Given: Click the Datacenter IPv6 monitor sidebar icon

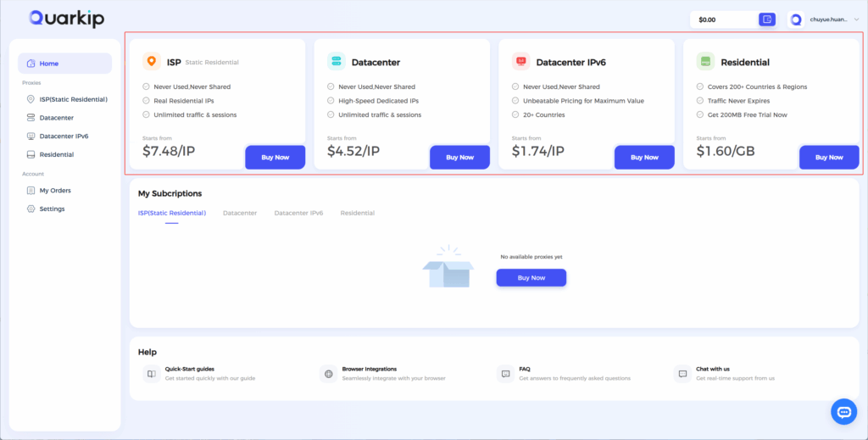Looking at the screenshot, I should click(31, 136).
